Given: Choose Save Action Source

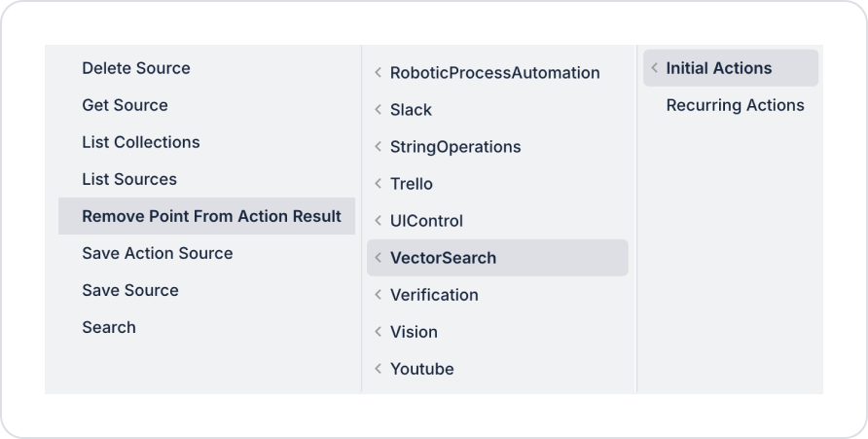Looking at the screenshot, I should (158, 253).
